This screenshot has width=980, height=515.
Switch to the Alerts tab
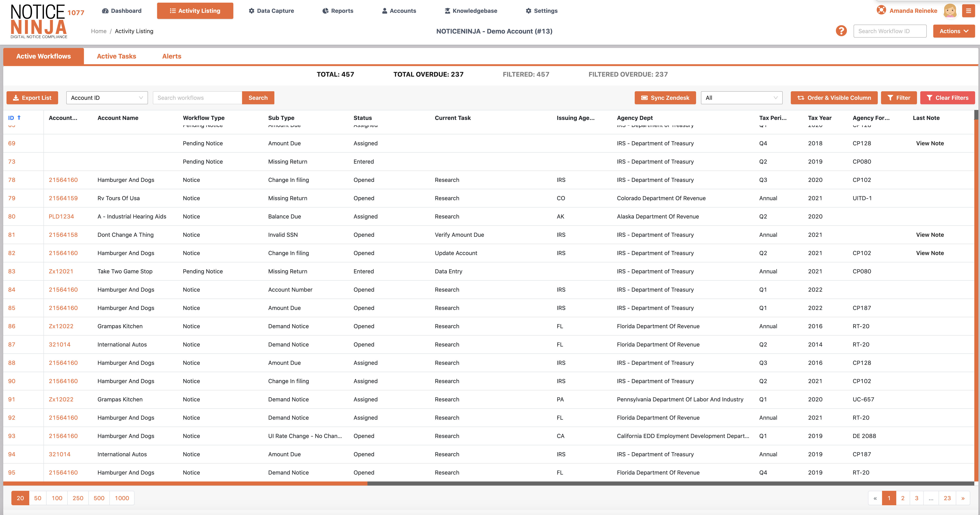coord(172,56)
